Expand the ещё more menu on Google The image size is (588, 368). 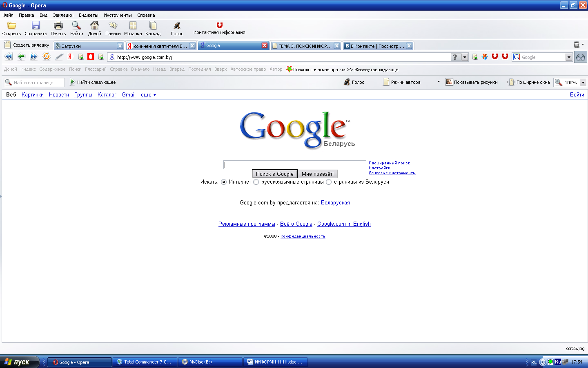[x=148, y=95]
